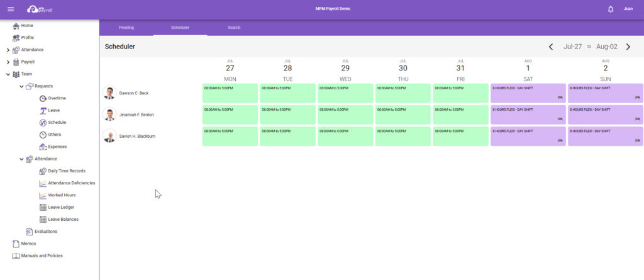The height and width of the screenshot is (280, 644).
Task: Open Savion Blackburn's Tuesday Jul 28 shift
Action: point(287,136)
